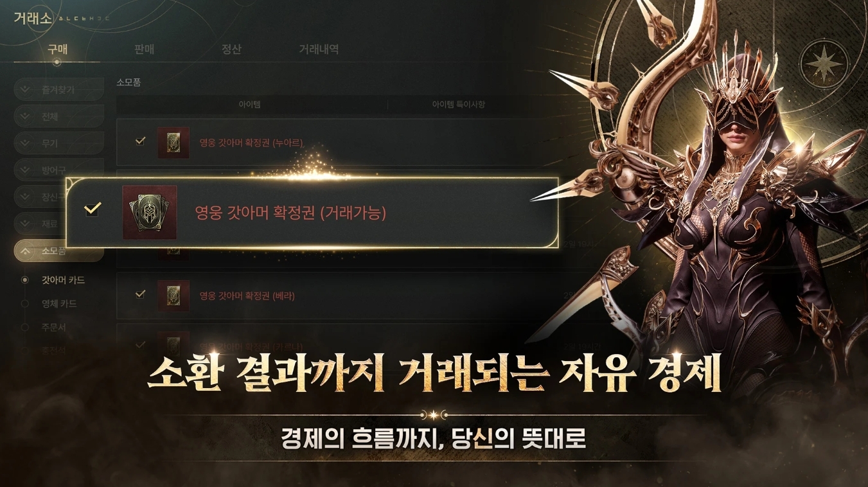Toggle the checkmark on the 누아르 row

point(140,141)
